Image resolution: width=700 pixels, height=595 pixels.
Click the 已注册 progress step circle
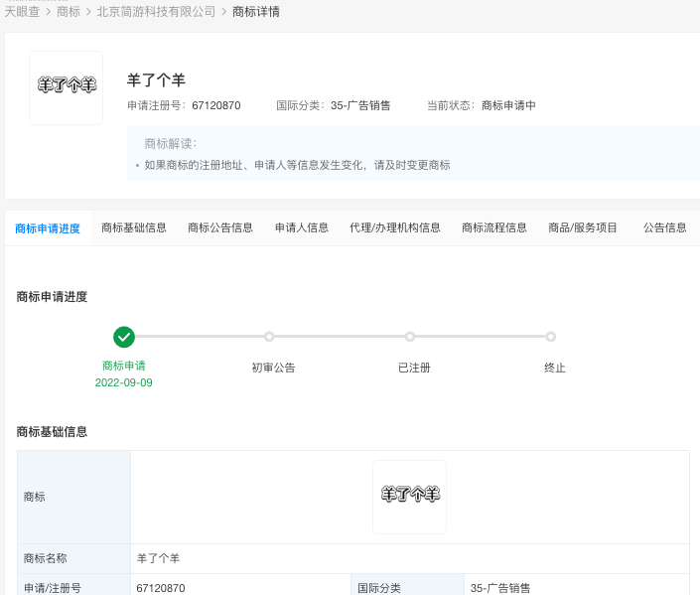410,337
